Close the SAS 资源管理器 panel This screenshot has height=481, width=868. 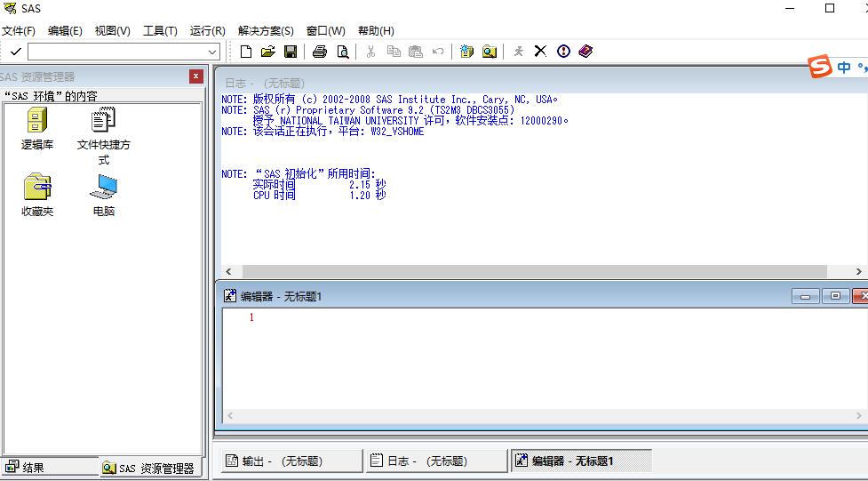[x=196, y=76]
